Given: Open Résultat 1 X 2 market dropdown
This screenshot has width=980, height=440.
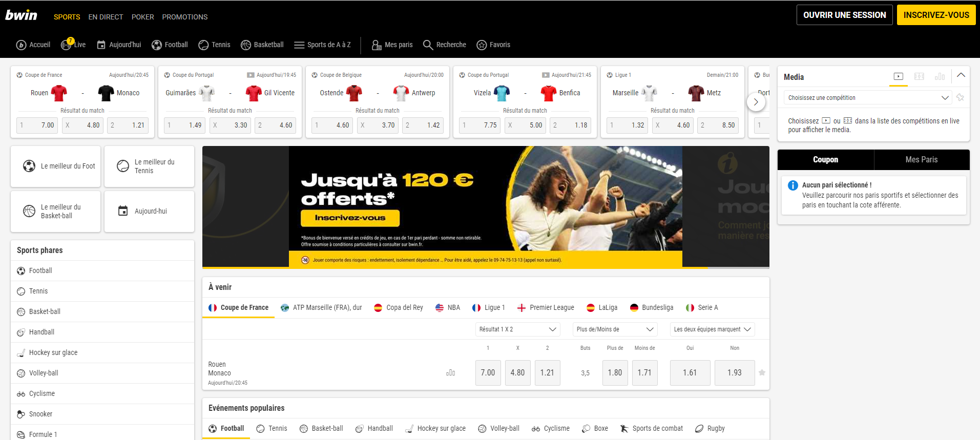Looking at the screenshot, I should [x=517, y=329].
